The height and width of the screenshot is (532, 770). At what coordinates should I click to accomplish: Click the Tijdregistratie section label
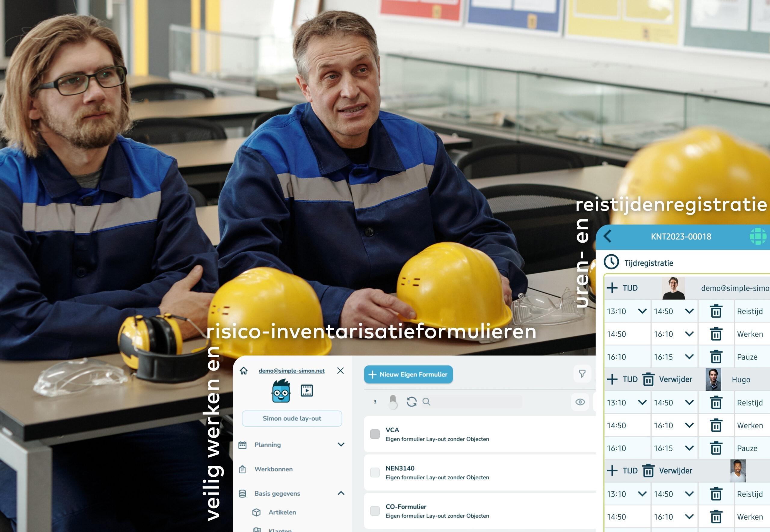648,263
